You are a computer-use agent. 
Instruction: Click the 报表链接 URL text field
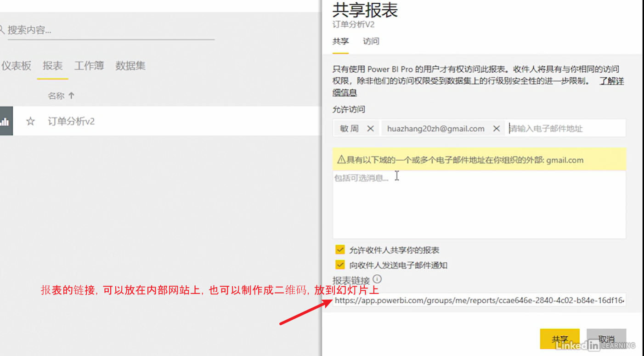pyautogui.click(x=479, y=300)
